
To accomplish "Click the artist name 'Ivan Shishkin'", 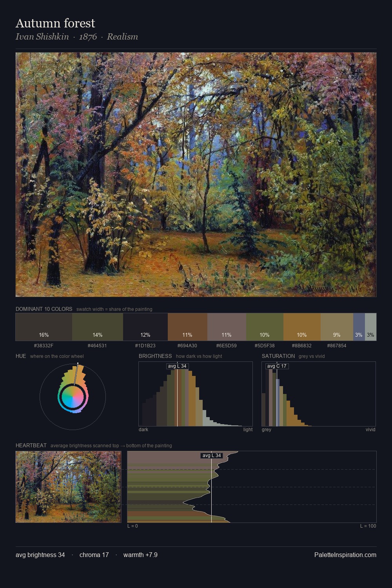I will click(x=42, y=36).
